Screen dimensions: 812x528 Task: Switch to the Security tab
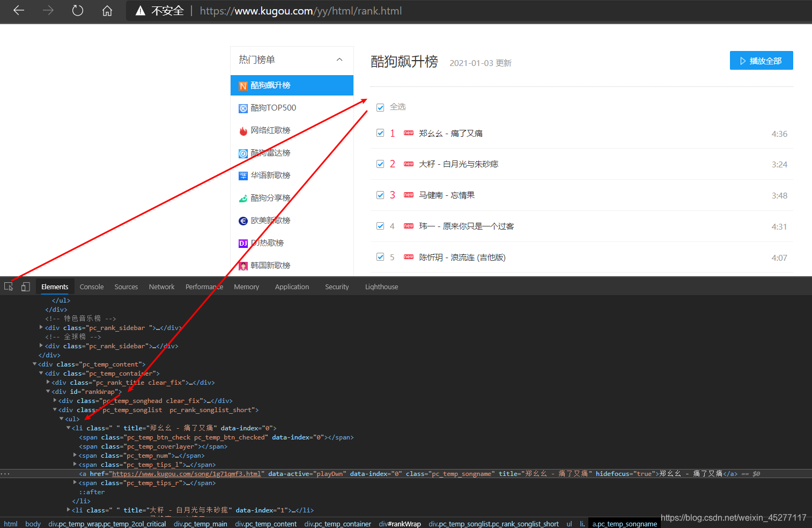pyautogui.click(x=337, y=287)
